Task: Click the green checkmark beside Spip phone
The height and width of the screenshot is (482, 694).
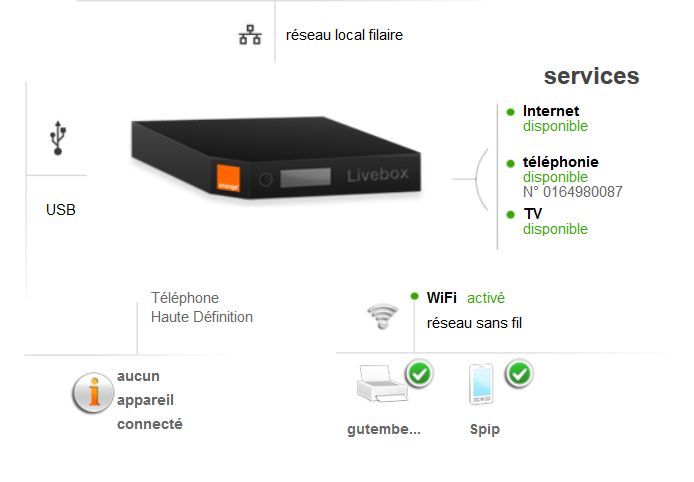Action: pyautogui.click(x=519, y=374)
